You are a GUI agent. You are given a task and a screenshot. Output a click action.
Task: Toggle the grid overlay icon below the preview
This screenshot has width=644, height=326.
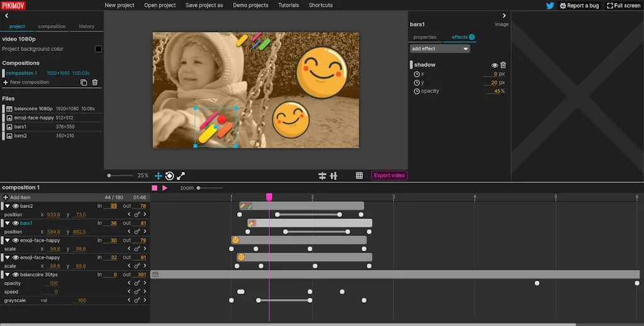tap(359, 176)
